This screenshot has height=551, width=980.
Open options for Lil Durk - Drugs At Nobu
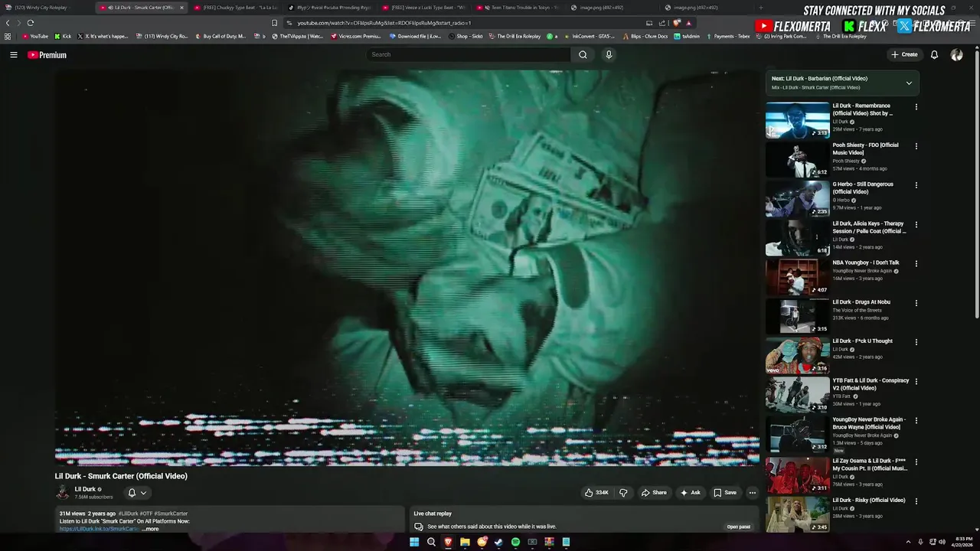[x=916, y=303]
